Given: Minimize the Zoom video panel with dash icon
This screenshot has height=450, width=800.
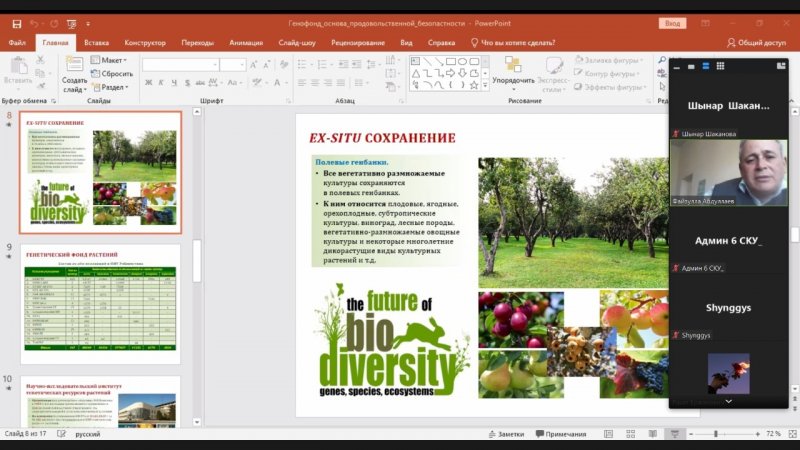Looking at the screenshot, I should click(677, 67).
